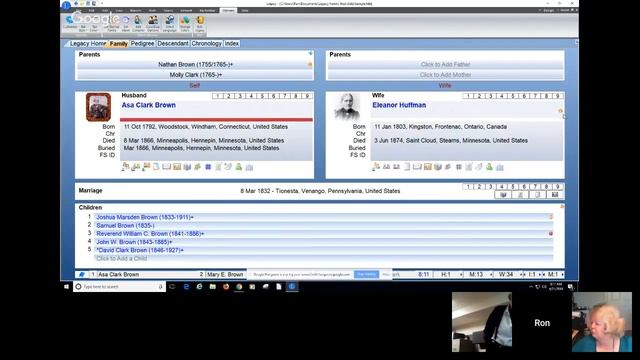Click first icon in husband's toolbar
The height and width of the screenshot is (360, 640).
125,167
